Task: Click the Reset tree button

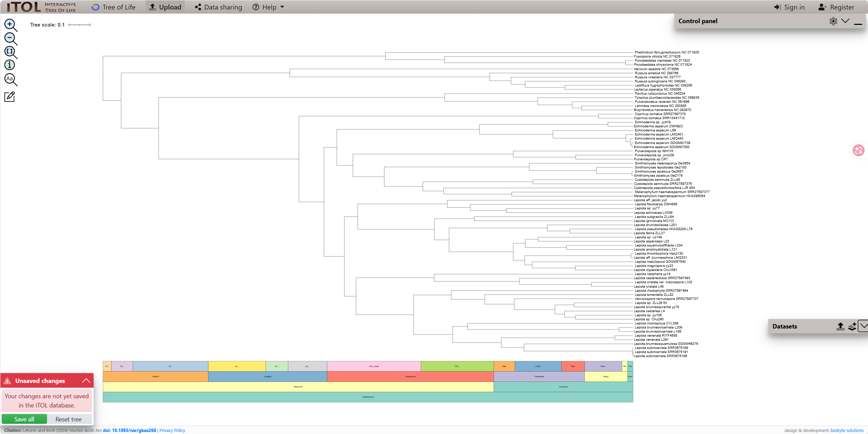Action: pos(69,419)
